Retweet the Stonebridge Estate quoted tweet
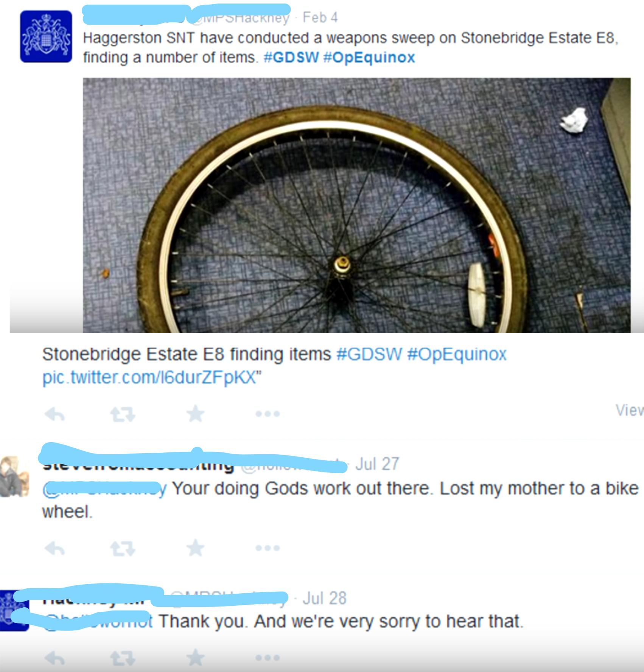The image size is (644, 672). pos(122,414)
